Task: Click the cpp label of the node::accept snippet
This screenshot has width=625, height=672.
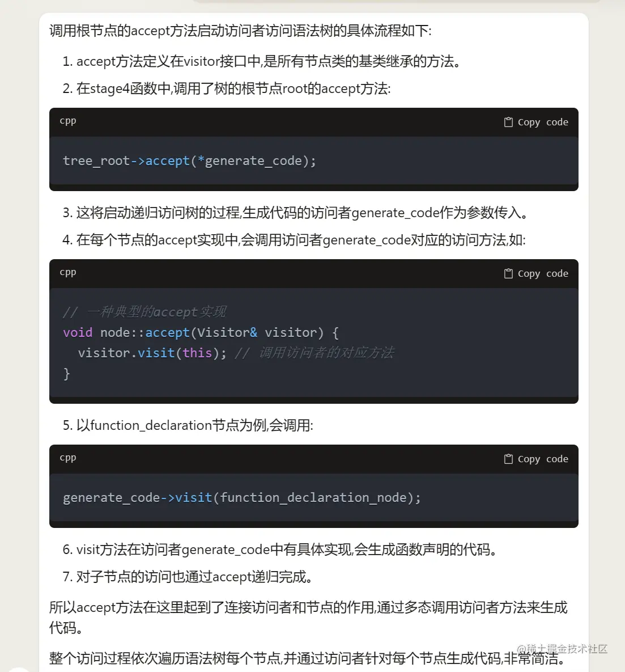Action: click(x=68, y=272)
